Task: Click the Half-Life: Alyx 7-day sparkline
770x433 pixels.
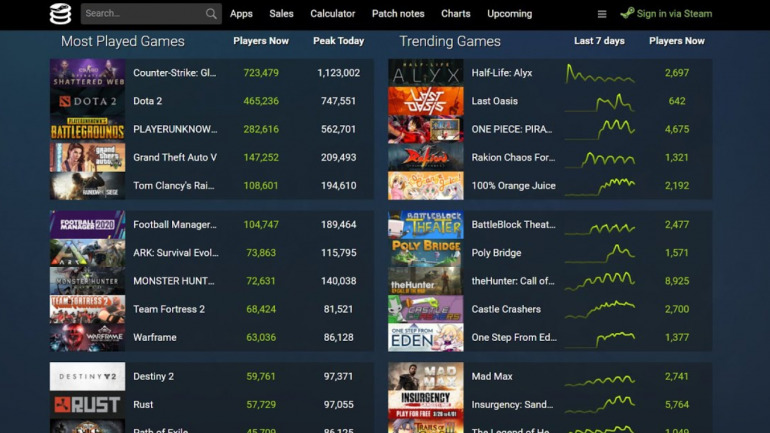Action: (600, 74)
